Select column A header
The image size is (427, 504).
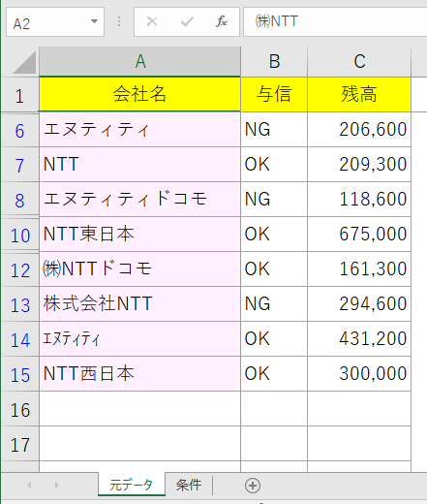click(139, 62)
